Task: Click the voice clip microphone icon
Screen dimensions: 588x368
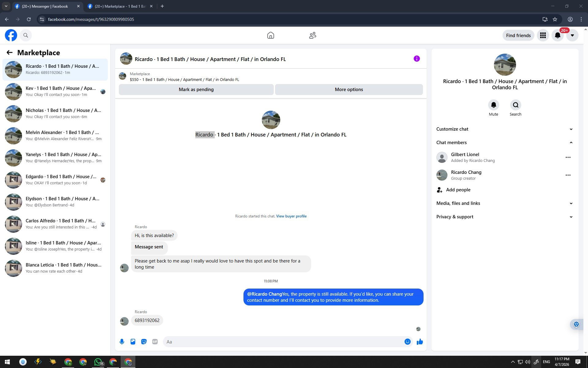Action: (x=122, y=342)
